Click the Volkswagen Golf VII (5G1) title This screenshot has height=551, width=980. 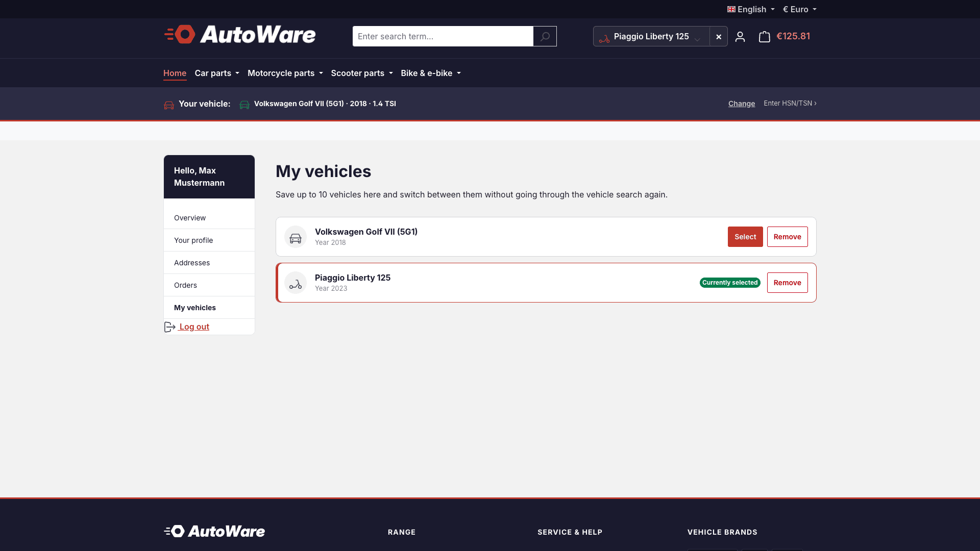366,232
